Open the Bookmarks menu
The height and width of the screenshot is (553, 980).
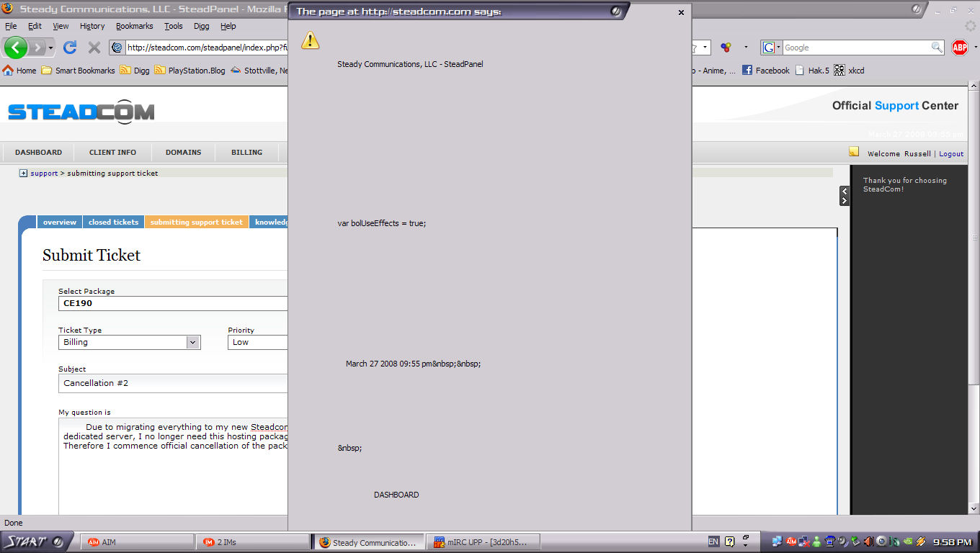pyautogui.click(x=135, y=26)
